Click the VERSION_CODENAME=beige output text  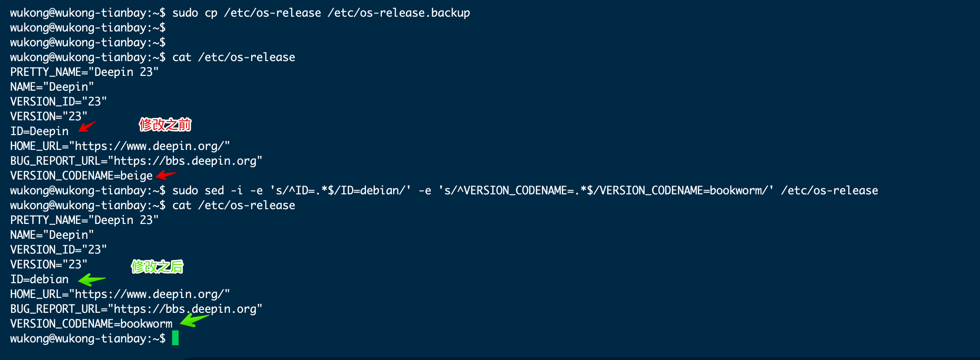[81, 176]
